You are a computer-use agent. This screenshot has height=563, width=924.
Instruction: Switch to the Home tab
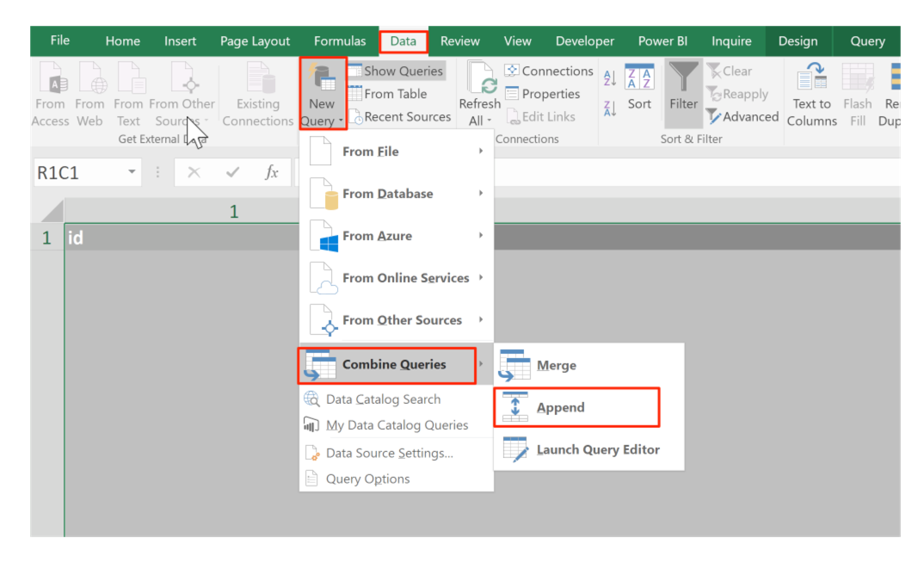point(122,41)
